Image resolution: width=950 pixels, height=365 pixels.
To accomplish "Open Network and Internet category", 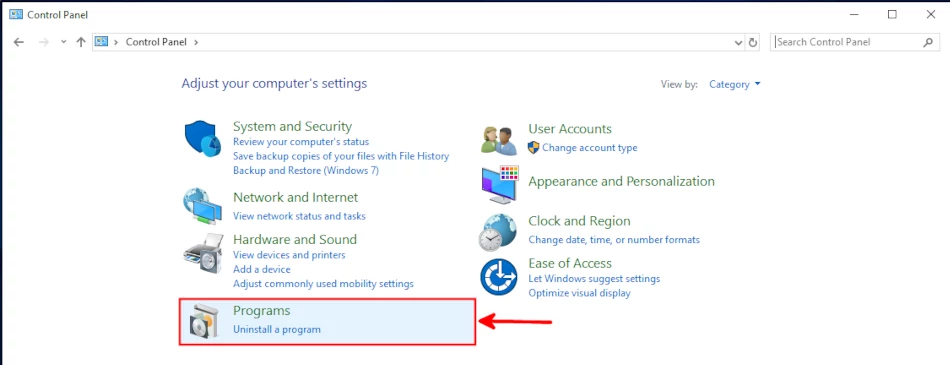I will click(296, 197).
